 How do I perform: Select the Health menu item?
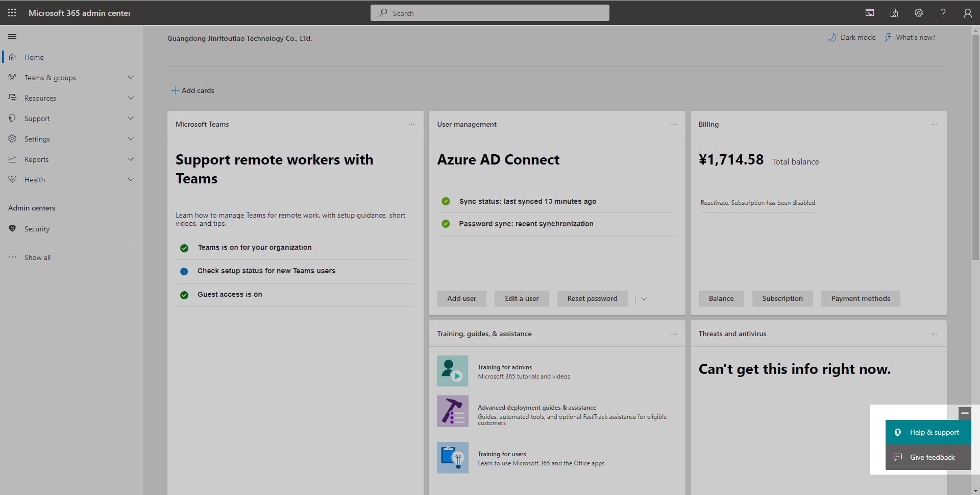tap(35, 179)
